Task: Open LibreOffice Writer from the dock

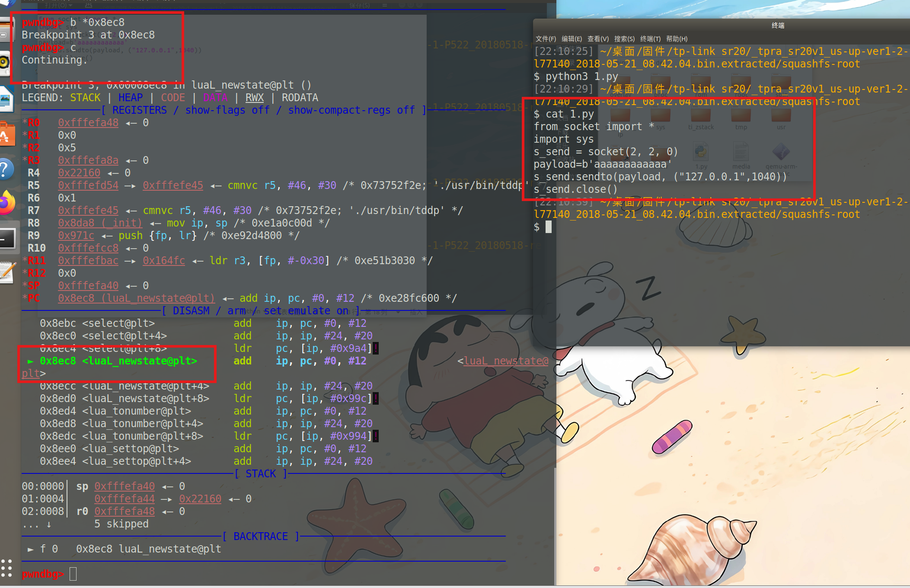Action: (5, 99)
